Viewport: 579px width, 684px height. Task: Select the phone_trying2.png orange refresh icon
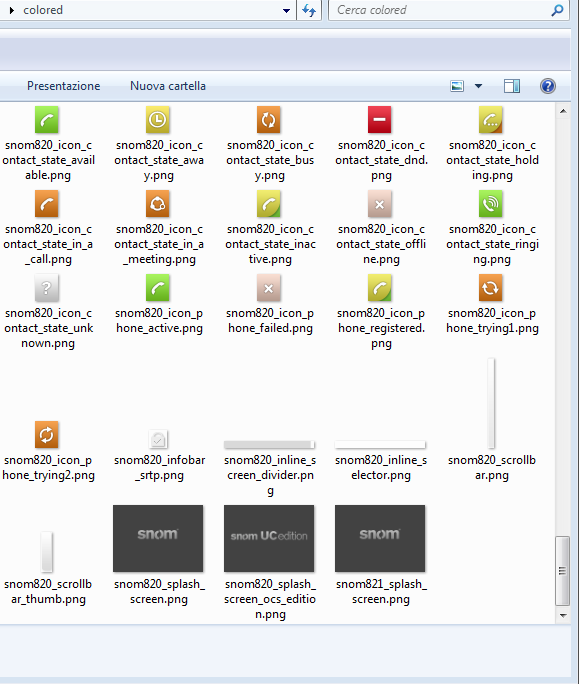(x=47, y=435)
